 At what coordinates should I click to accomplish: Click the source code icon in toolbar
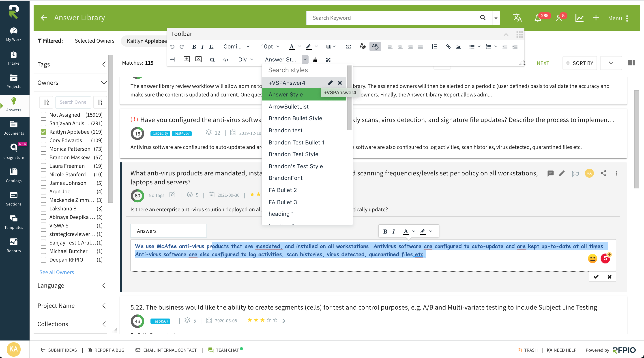[x=225, y=60]
